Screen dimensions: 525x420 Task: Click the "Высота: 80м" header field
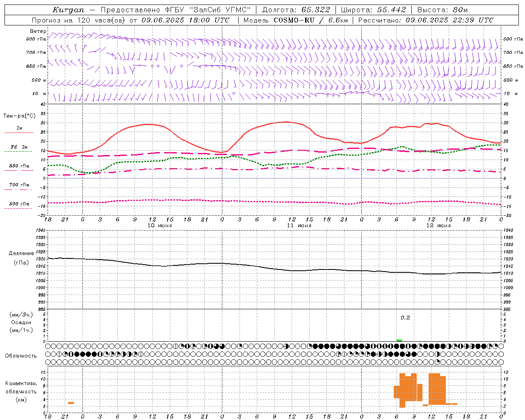pos(442,10)
